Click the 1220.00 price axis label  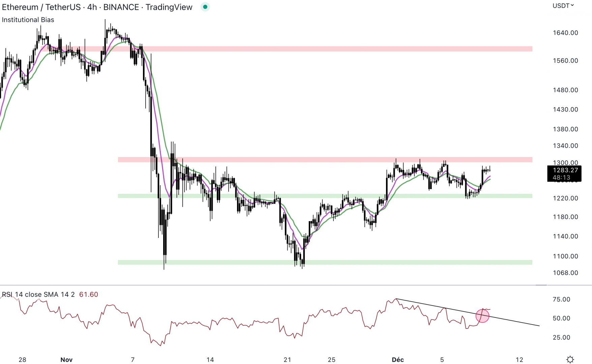pos(565,198)
